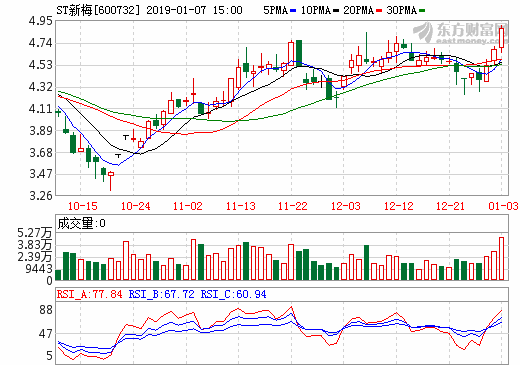Click the 47 RSI axis label
The width and height of the screenshot is (520, 365).
(46, 334)
